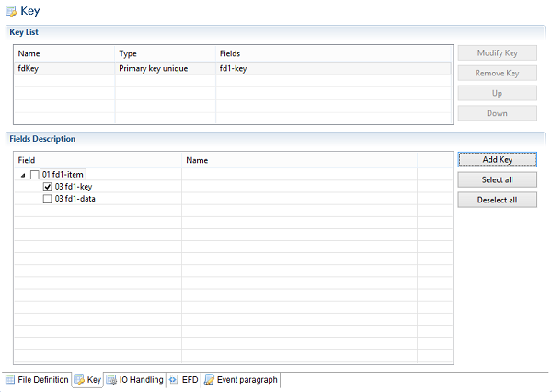Uncheck the 03 fd1-key checkbox
The image size is (552, 392).
pyautogui.click(x=48, y=186)
